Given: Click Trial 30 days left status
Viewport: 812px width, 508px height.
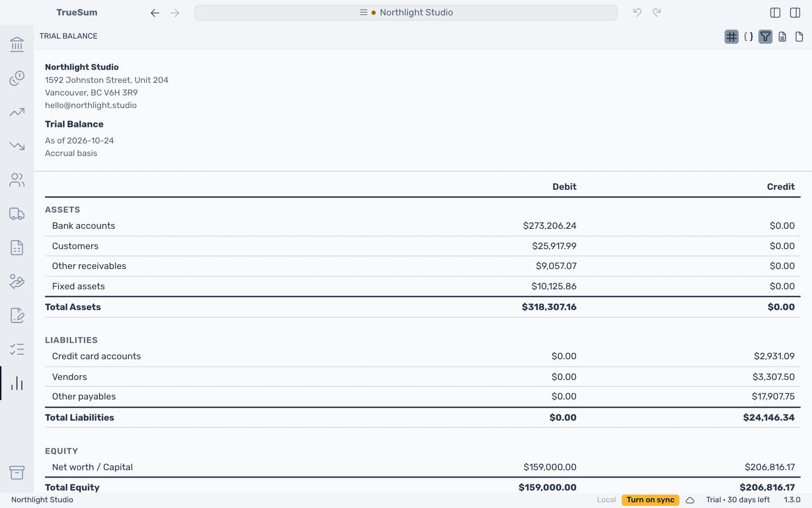Looking at the screenshot, I should 738,500.
